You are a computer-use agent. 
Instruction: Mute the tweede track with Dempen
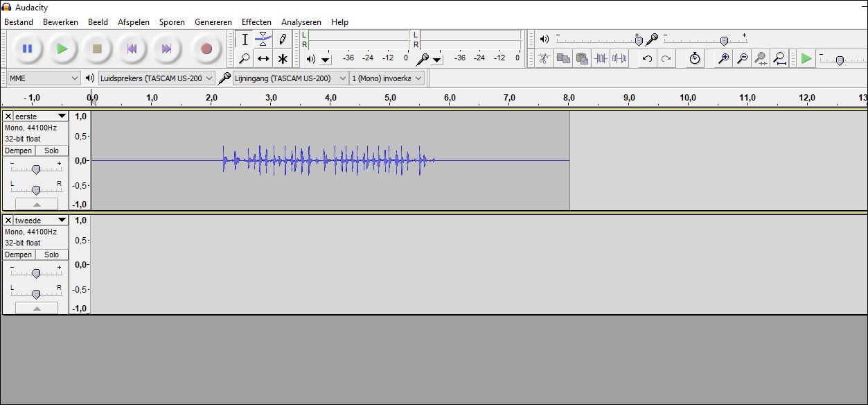19,255
